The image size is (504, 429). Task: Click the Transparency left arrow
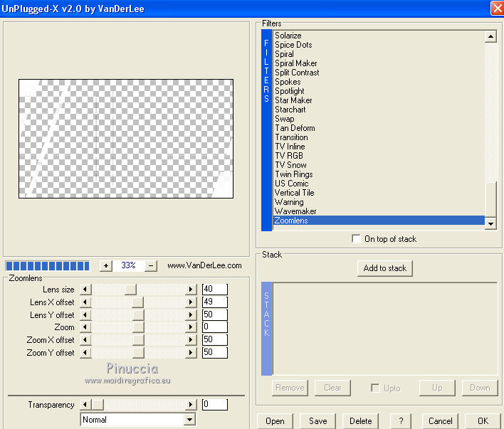click(86, 405)
